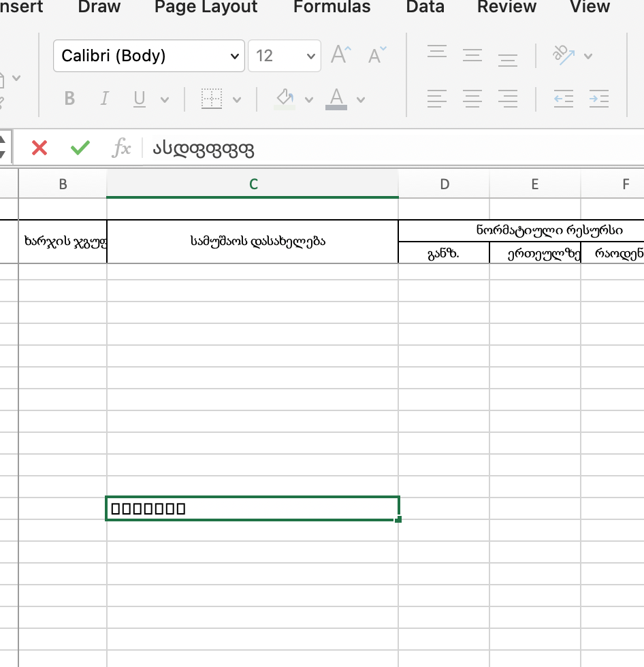Open font size 12 dropdown

click(x=284, y=56)
